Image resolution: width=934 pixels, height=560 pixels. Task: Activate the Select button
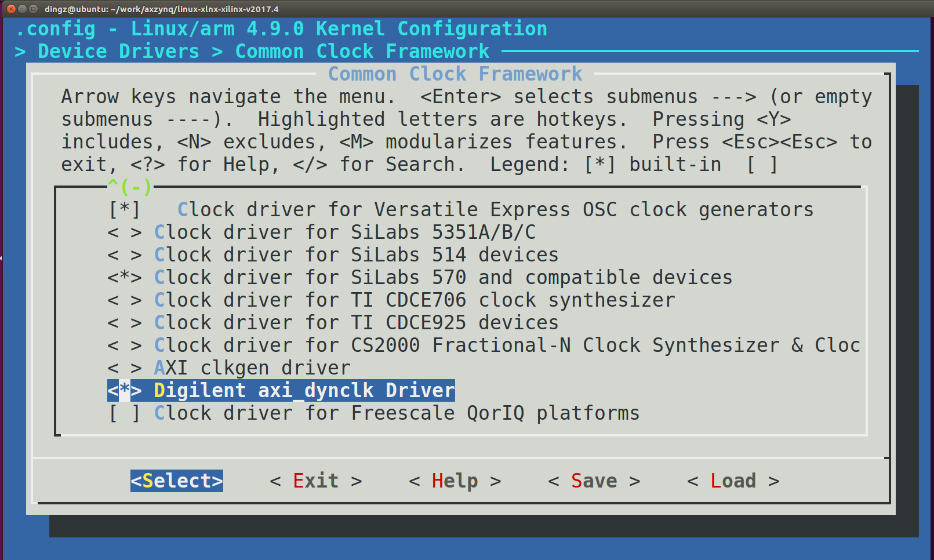click(x=176, y=481)
